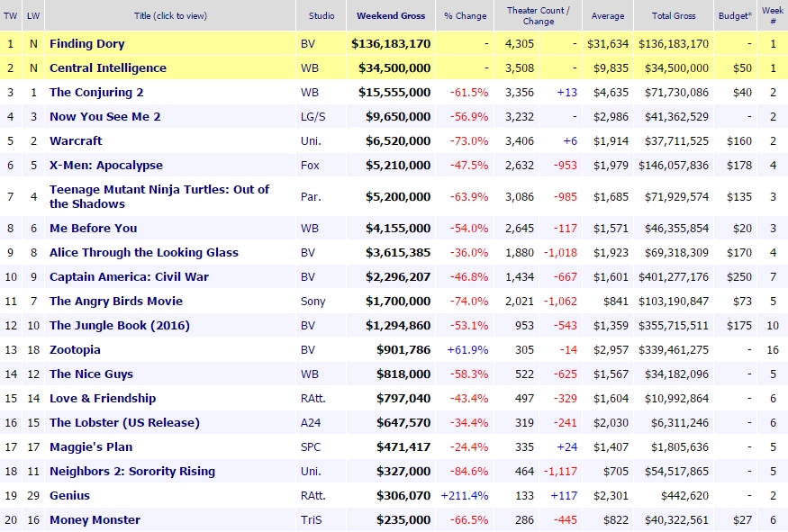Open the Central Intelligence movie page
The height and width of the screenshot is (532, 788).
click(108, 68)
